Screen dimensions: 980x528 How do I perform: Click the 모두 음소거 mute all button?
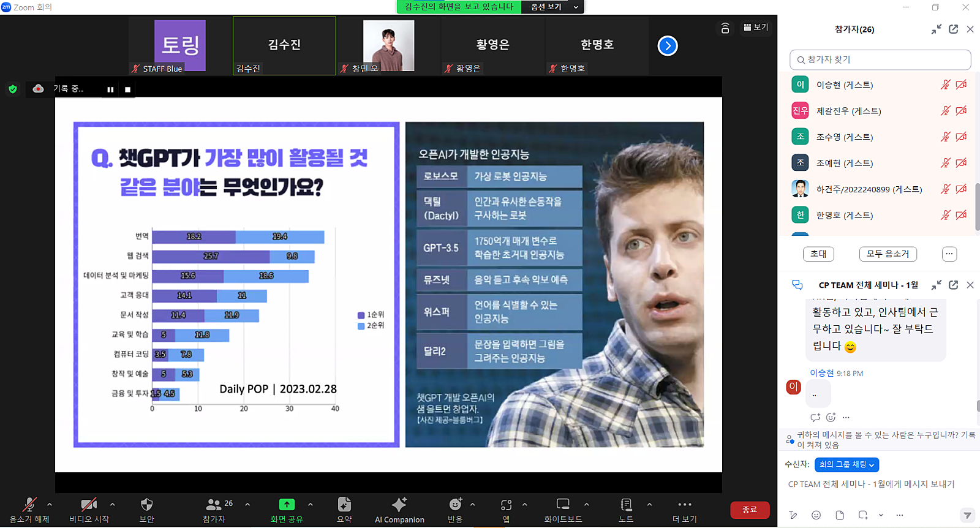click(888, 254)
